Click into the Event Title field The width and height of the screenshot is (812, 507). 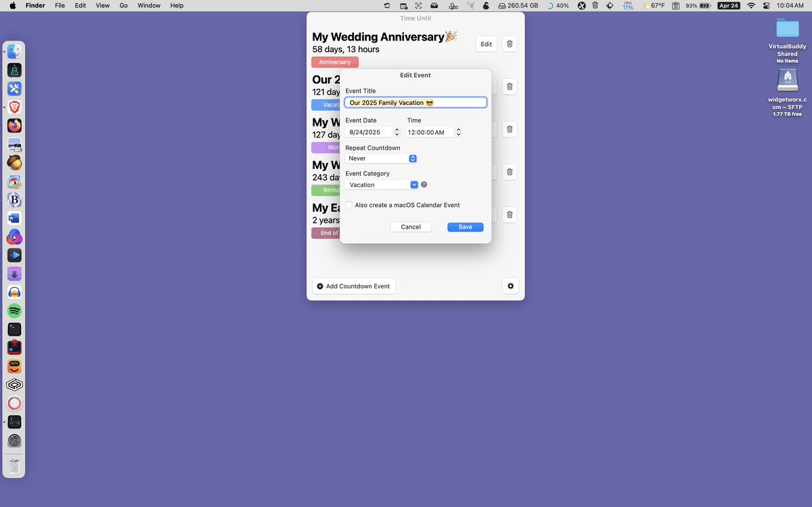(x=415, y=103)
